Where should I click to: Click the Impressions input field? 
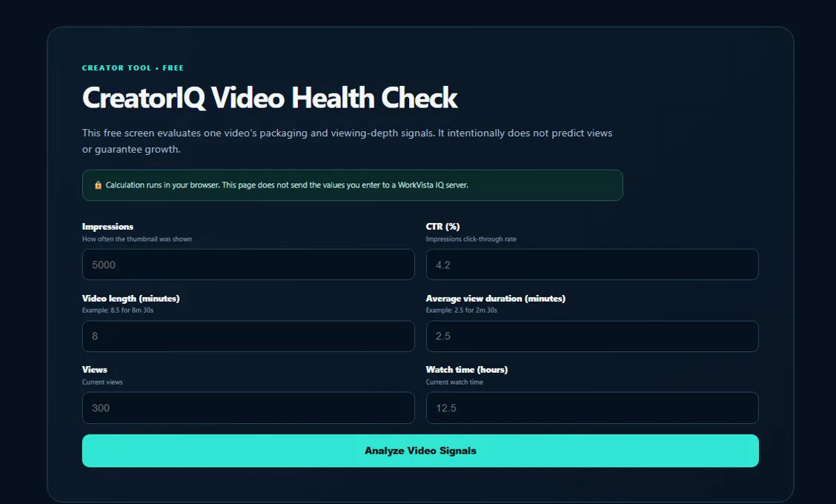[248, 265]
